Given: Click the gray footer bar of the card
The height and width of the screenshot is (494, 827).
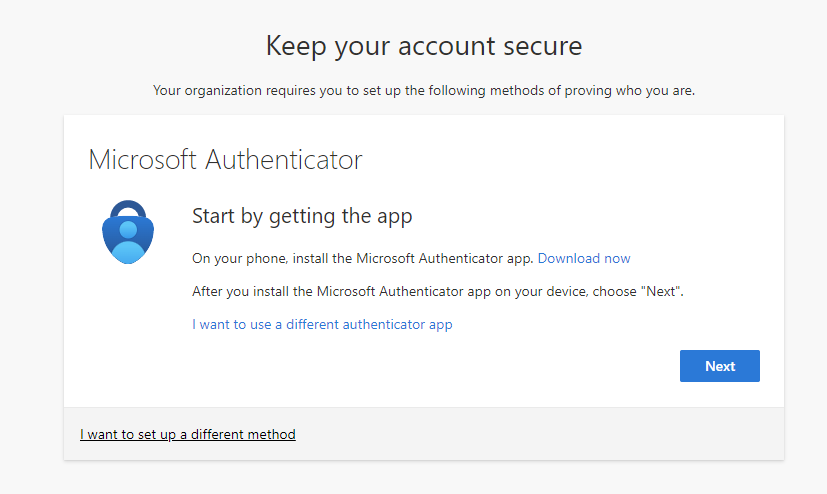Looking at the screenshot, I should (424, 433).
